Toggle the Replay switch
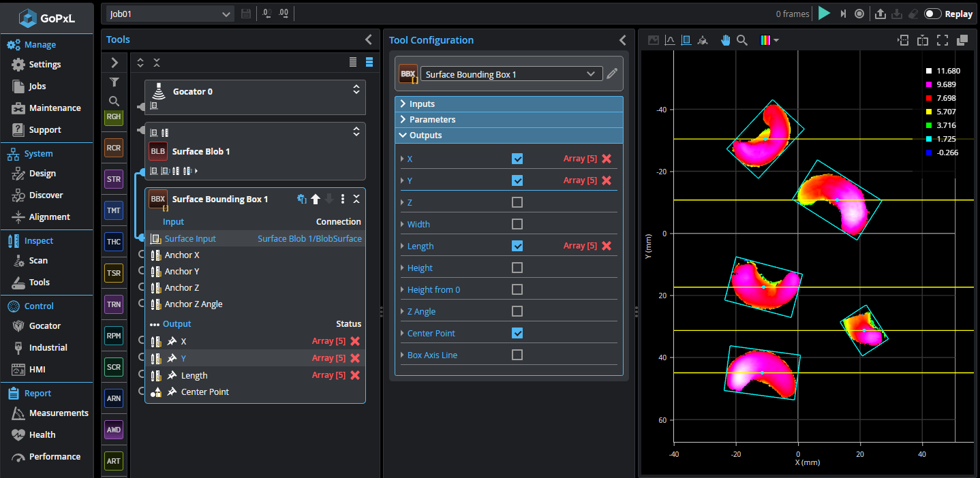 click(932, 14)
